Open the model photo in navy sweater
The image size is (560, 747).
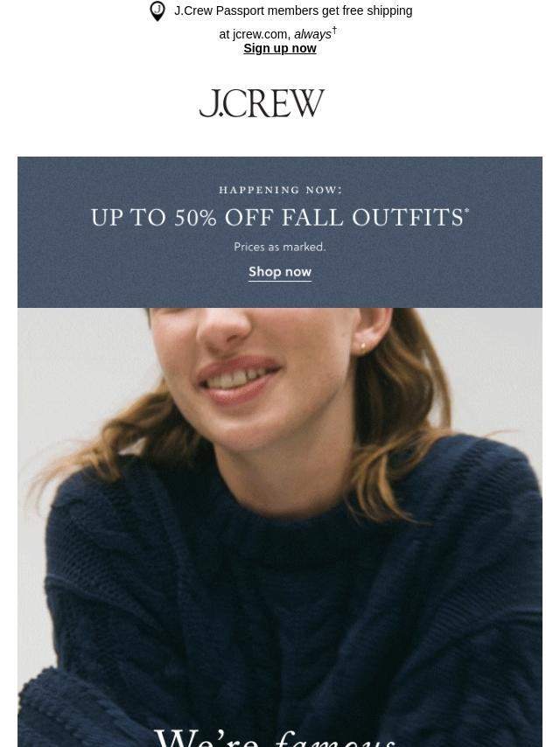[x=280, y=527]
